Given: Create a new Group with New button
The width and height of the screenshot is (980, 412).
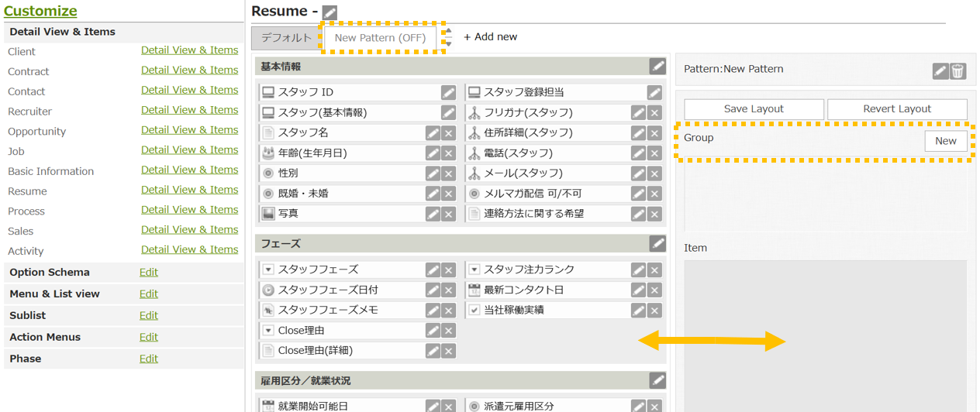Looking at the screenshot, I should point(945,141).
